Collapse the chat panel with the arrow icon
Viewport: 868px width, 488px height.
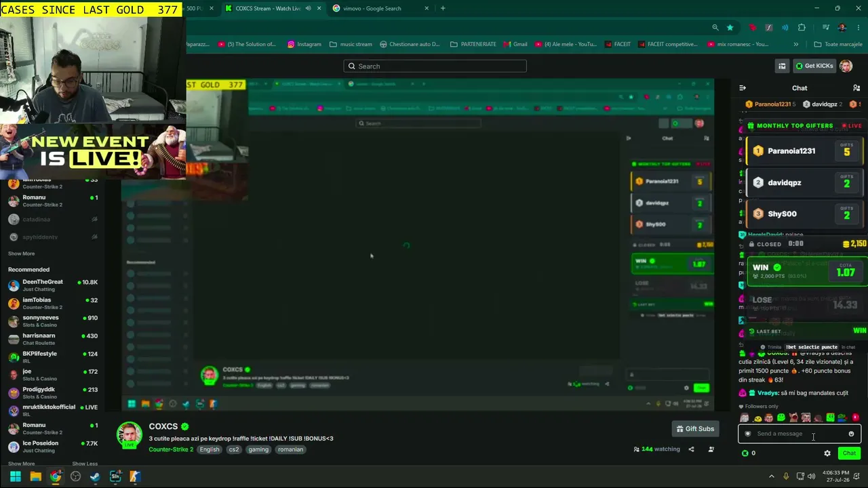coord(743,88)
